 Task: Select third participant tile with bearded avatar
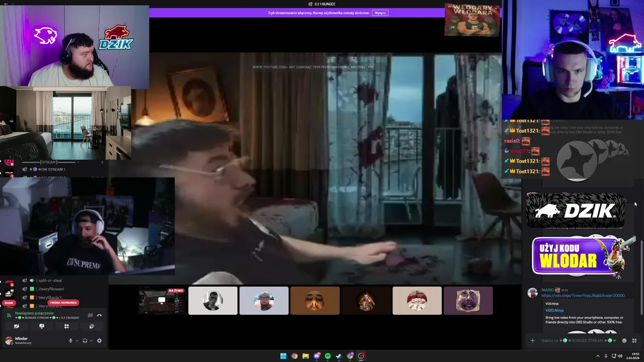coord(264,301)
